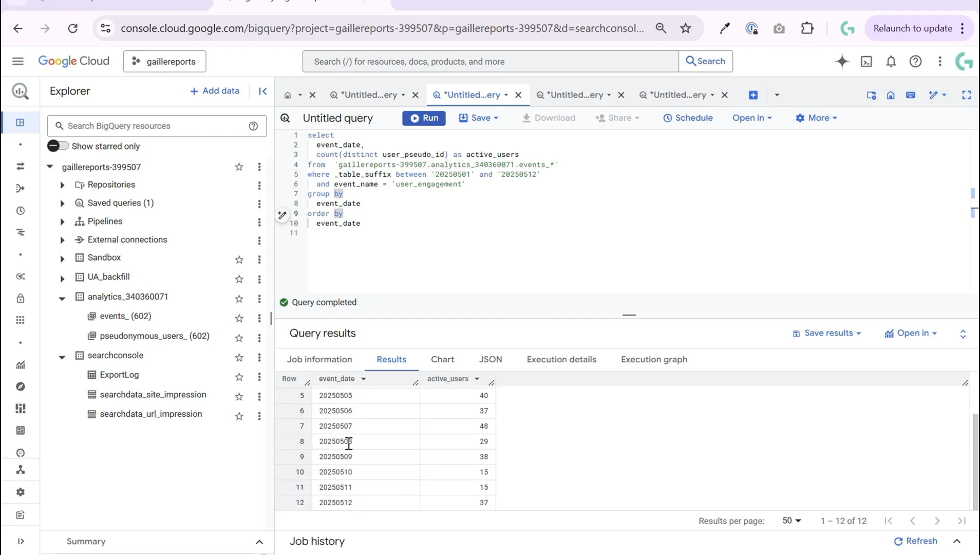The image size is (980, 555).
Task: Star the ExportLog table
Action: coord(239,377)
